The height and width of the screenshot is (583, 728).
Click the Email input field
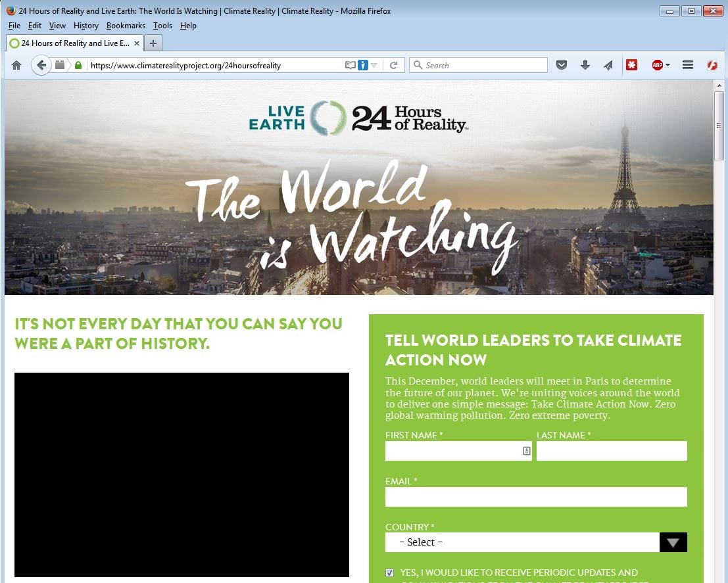coord(535,497)
